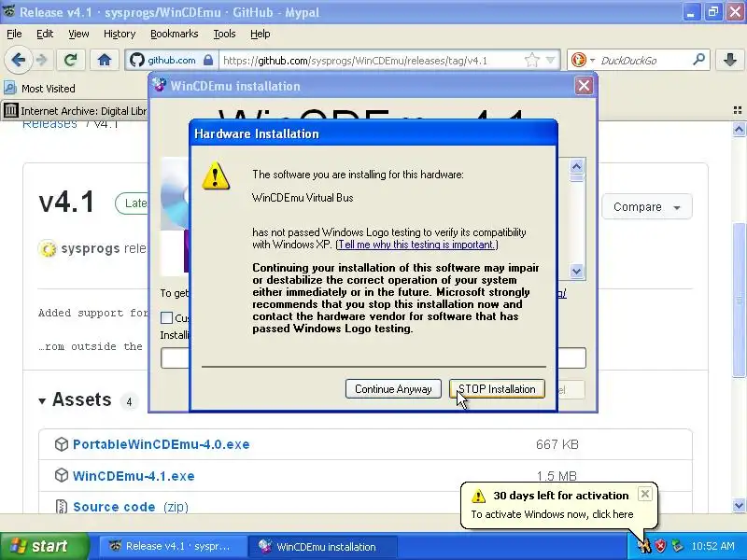This screenshot has width=747, height=560.
Task: Click the zip file icon beside Source code
Action: coord(62,507)
